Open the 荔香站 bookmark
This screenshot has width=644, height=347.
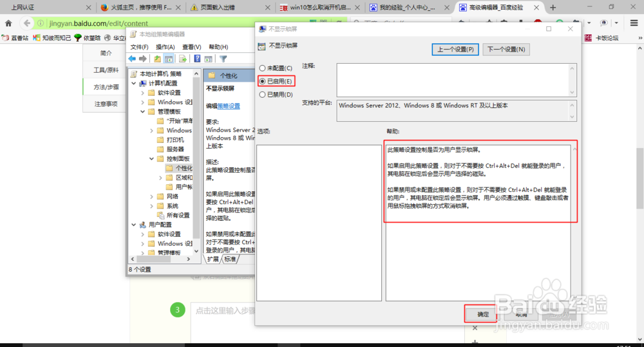click(15, 38)
